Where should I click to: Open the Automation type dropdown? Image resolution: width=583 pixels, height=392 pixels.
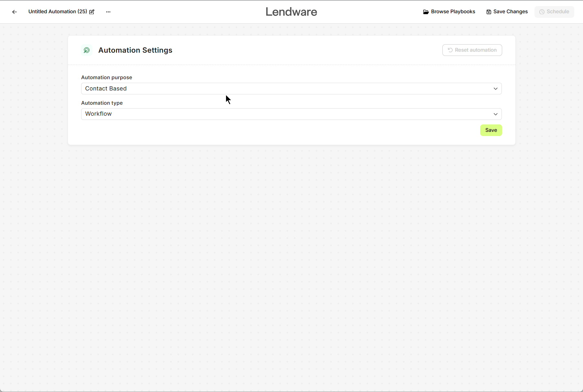(291, 114)
